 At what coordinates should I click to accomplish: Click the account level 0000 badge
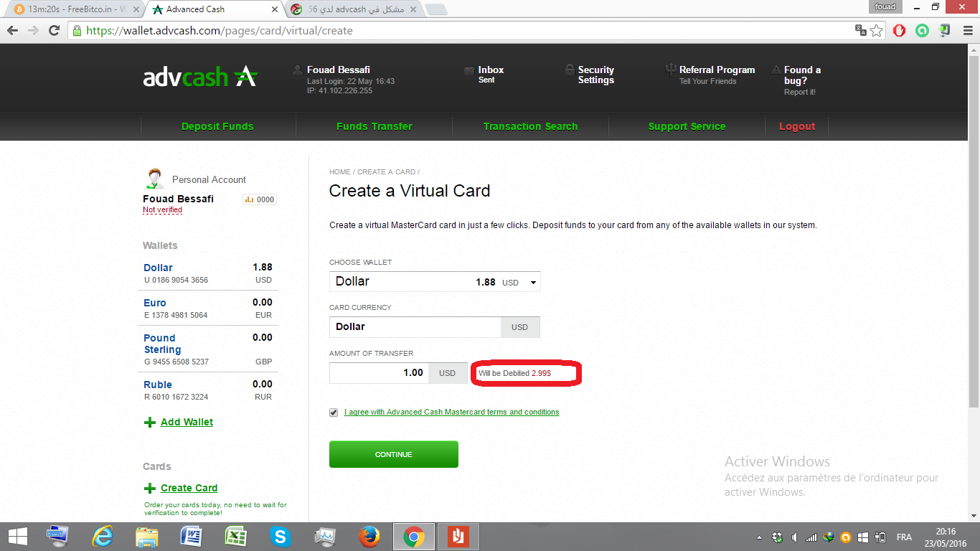[260, 199]
